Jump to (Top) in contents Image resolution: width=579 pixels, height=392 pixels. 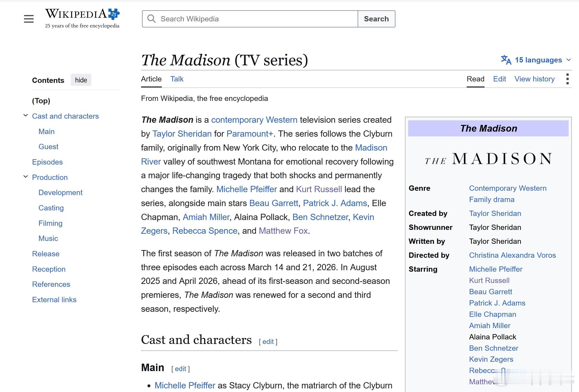point(41,101)
